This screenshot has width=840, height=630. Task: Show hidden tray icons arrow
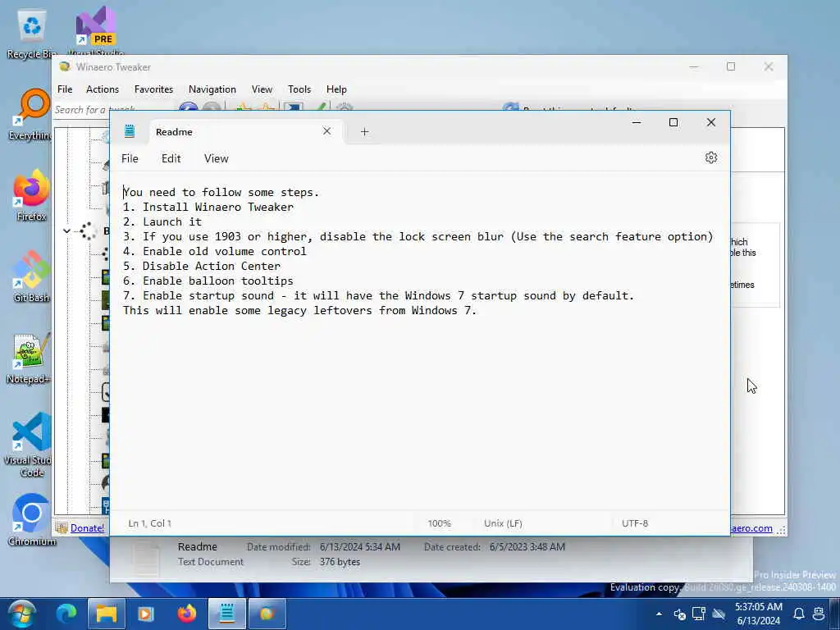[x=659, y=614]
